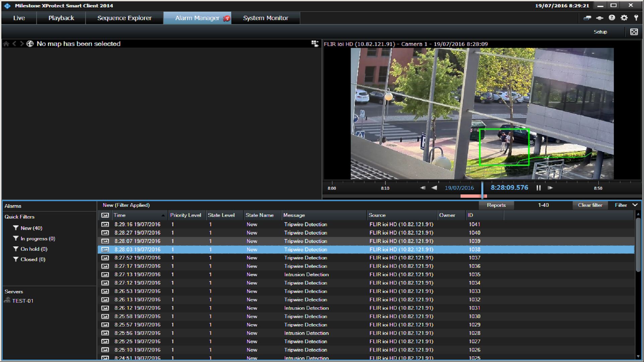The width and height of the screenshot is (644, 362).
Task: Click the Reports button
Action: click(496, 205)
